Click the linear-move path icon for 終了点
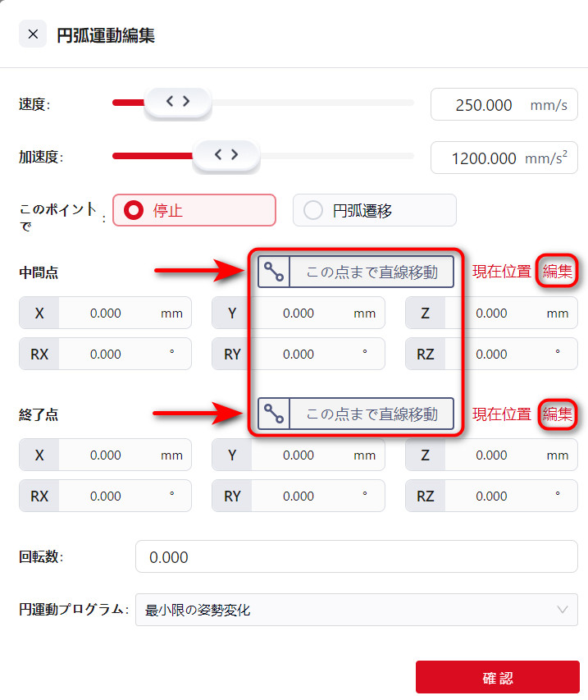This screenshot has height=700, width=588. point(275,414)
